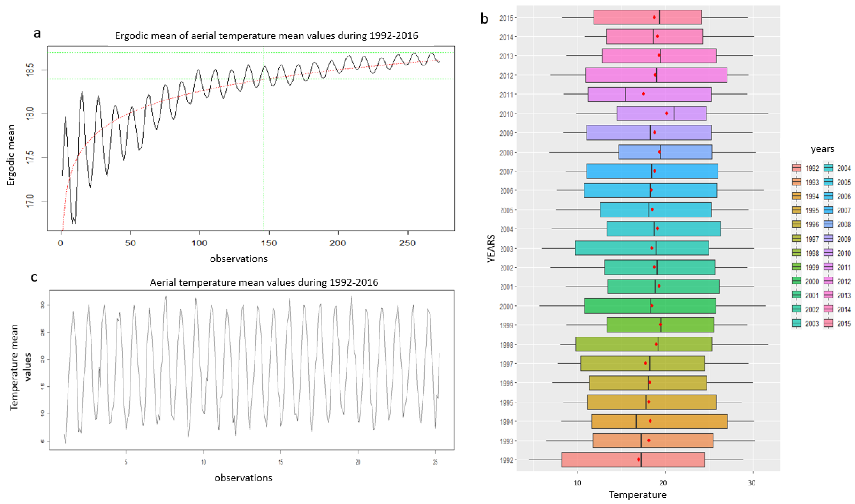Click the 'Ergodic mean of aerial temperature' title
The width and height of the screenshot is (855, 504).
click(x=267, y=36)
